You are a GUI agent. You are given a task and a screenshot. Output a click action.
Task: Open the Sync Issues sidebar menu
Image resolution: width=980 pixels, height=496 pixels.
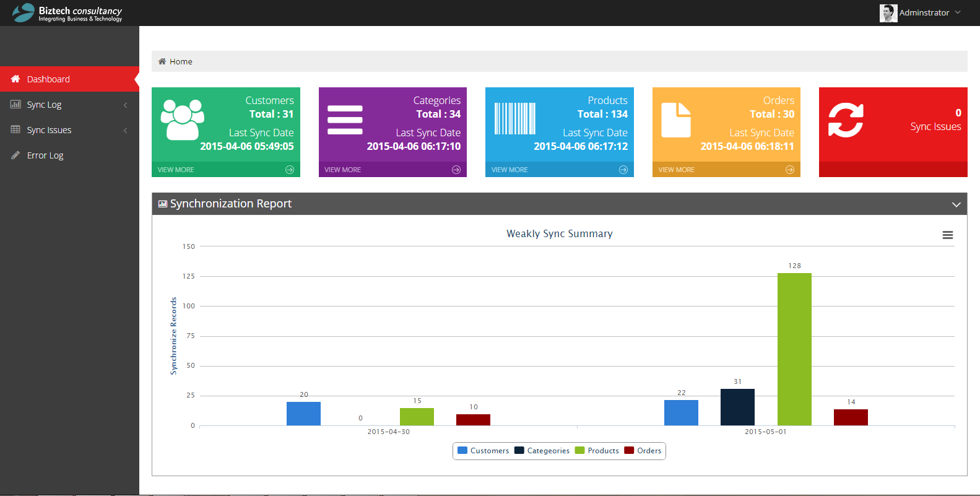tap(69, 130)
